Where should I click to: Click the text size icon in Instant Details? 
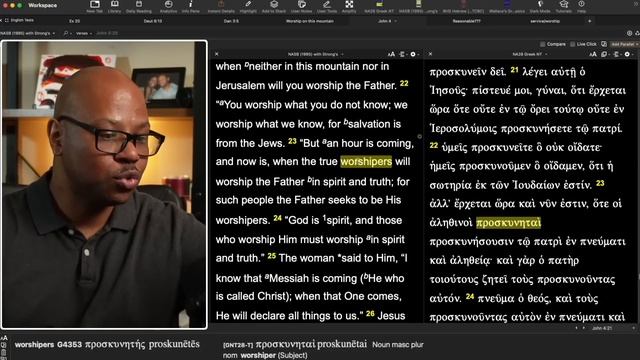point(4,338)
